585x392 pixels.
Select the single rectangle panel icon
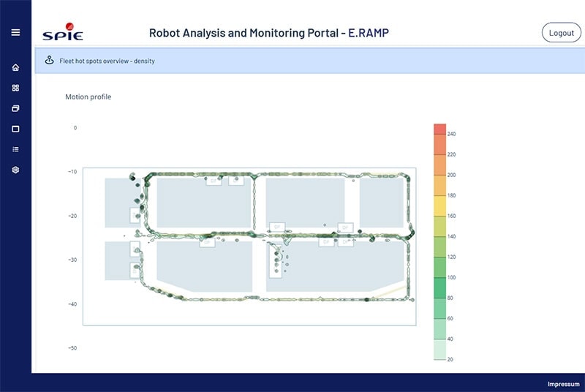[x=15, y=129]
